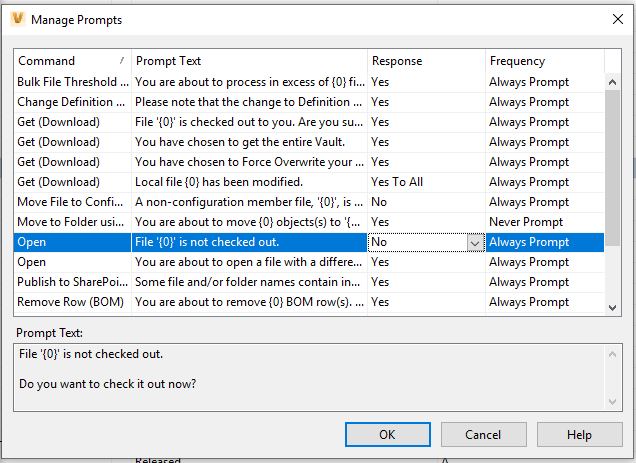Click Frequency in the selected Open row
The height and width of the screenshot is (463, 636).
[545, 242]
